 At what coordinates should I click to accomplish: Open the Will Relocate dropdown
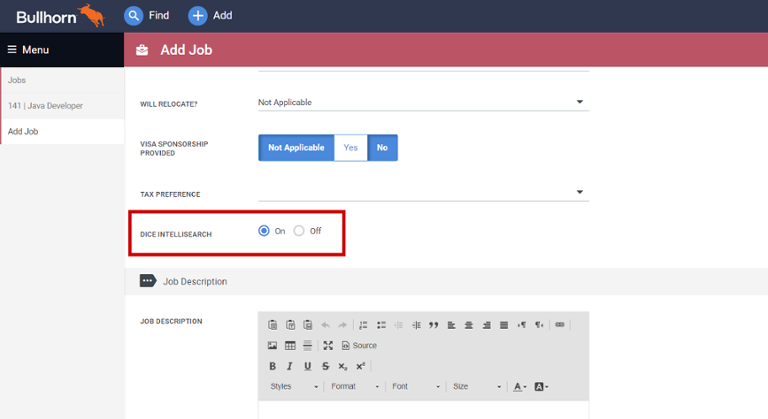tap(579, 102)
